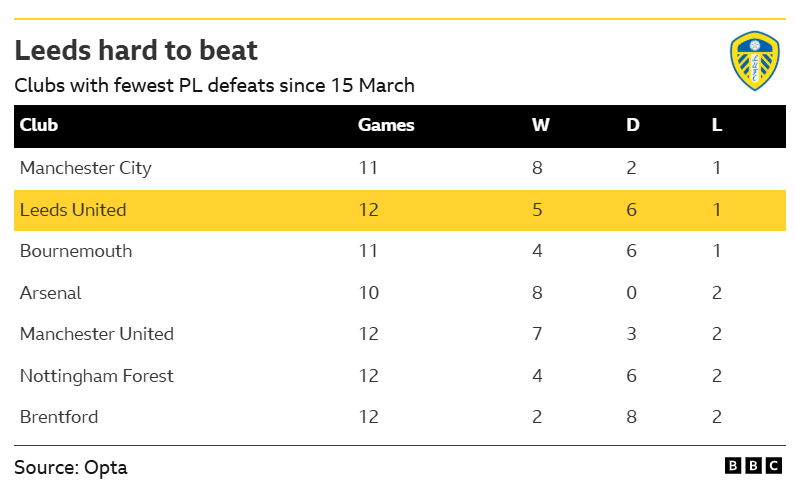
Task: Click the L column header
Action: (x=717, y=125)
